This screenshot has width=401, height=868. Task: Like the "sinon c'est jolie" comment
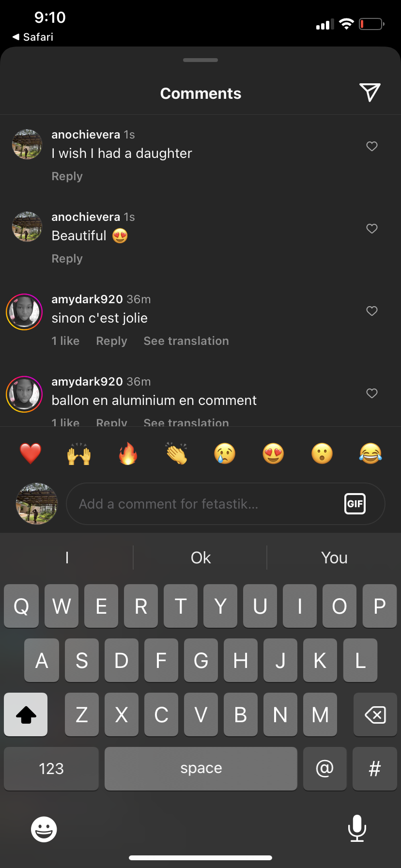click(x=371, y=311)
